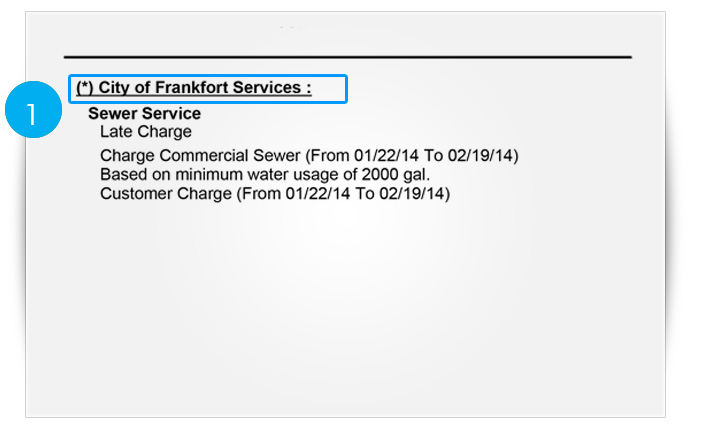Click the blue number 1 callout circle
The height and width of the screenshot is (435, 704).
[33, 110]
